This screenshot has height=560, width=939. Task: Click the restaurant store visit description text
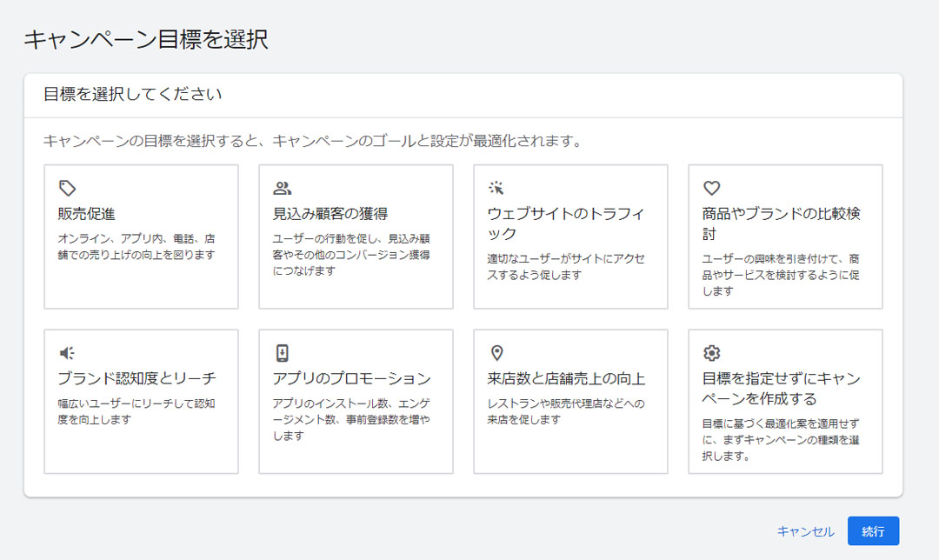[x=565, y=411]
